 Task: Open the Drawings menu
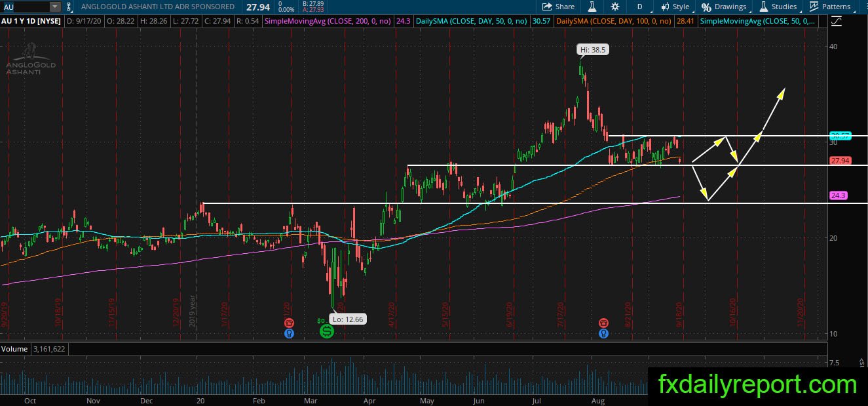(724, 7)
